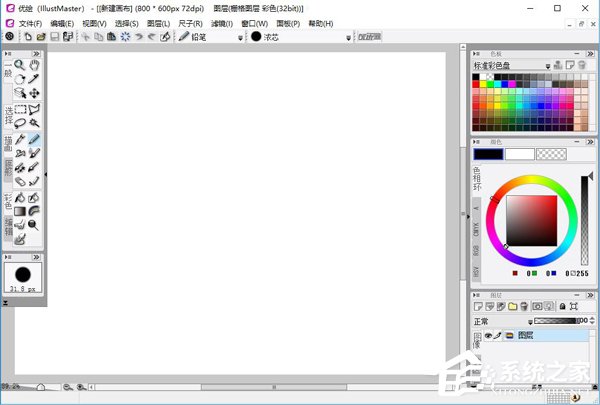Click the brush size preview thumbnail
The height and width of the screenshot is (405, 600).
[x=23, y=277]
